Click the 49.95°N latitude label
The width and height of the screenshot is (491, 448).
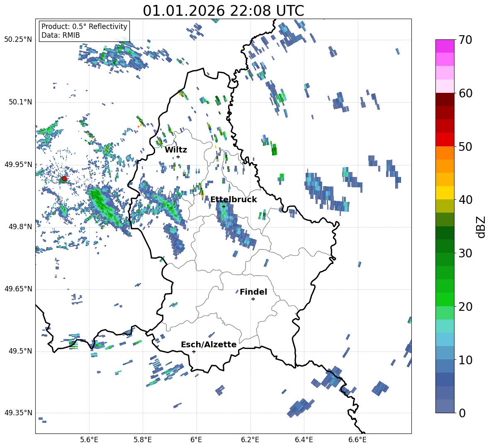coord(18,164)
